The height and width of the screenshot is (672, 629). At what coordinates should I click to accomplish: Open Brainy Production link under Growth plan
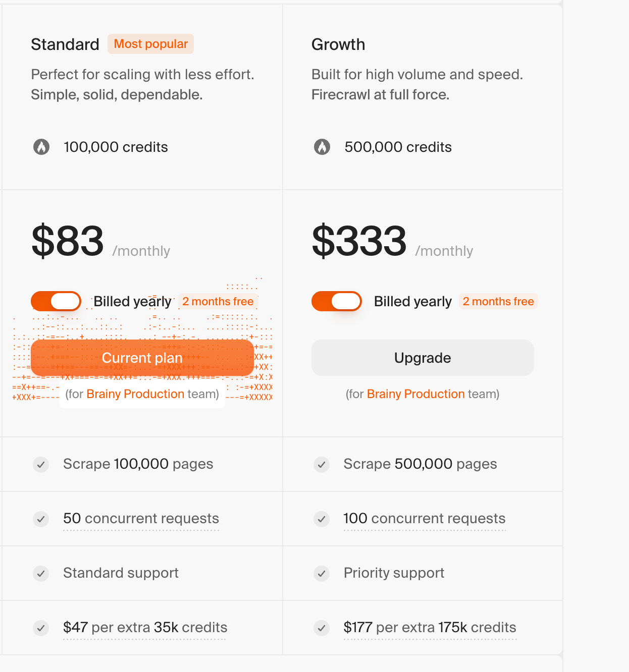415,394
